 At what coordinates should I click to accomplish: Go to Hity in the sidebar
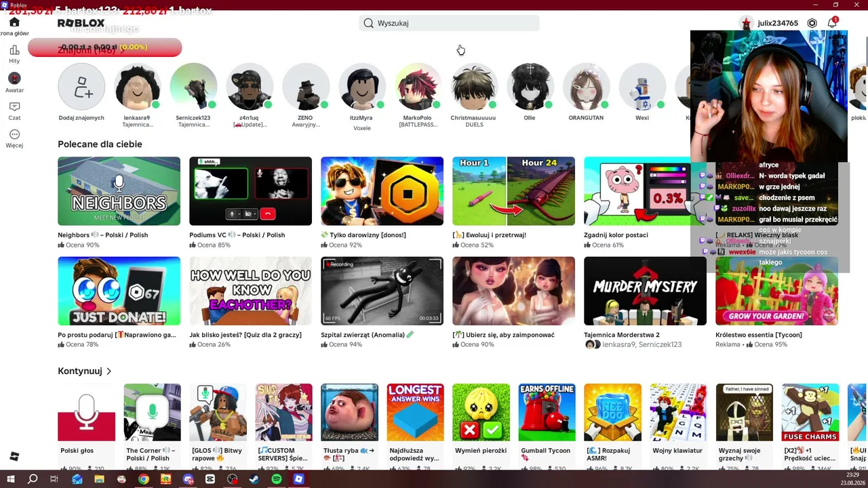pos(14,54)
